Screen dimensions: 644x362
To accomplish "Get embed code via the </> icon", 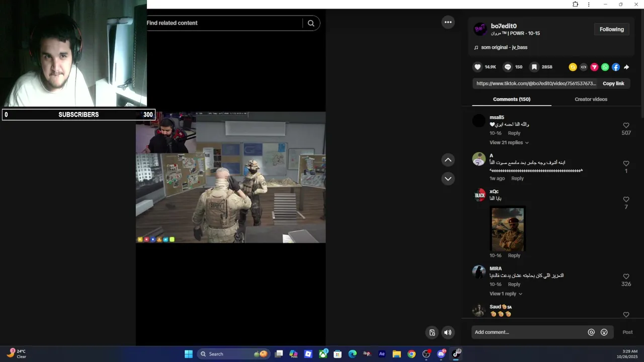I will pyautogui.click(x=584, y=67).
